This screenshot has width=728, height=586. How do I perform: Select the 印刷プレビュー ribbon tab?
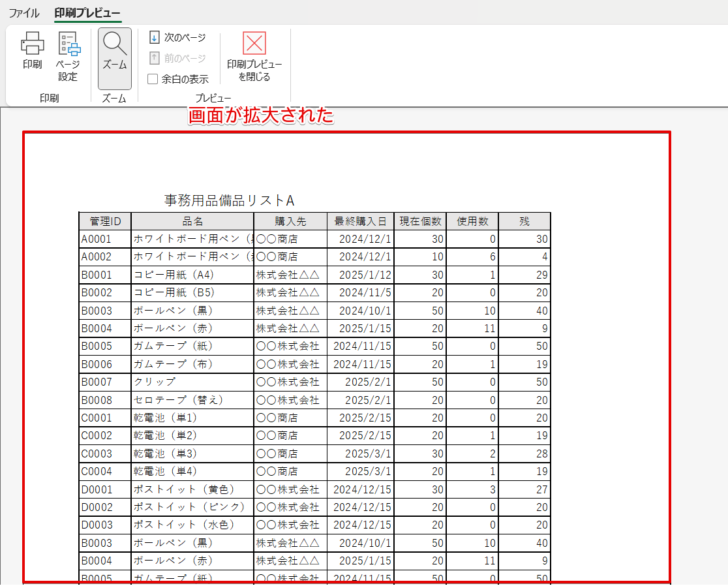[87, 13]
